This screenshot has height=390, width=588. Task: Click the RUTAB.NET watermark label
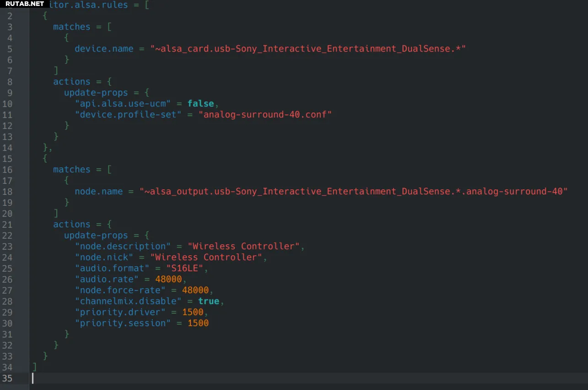click(25, 4)
